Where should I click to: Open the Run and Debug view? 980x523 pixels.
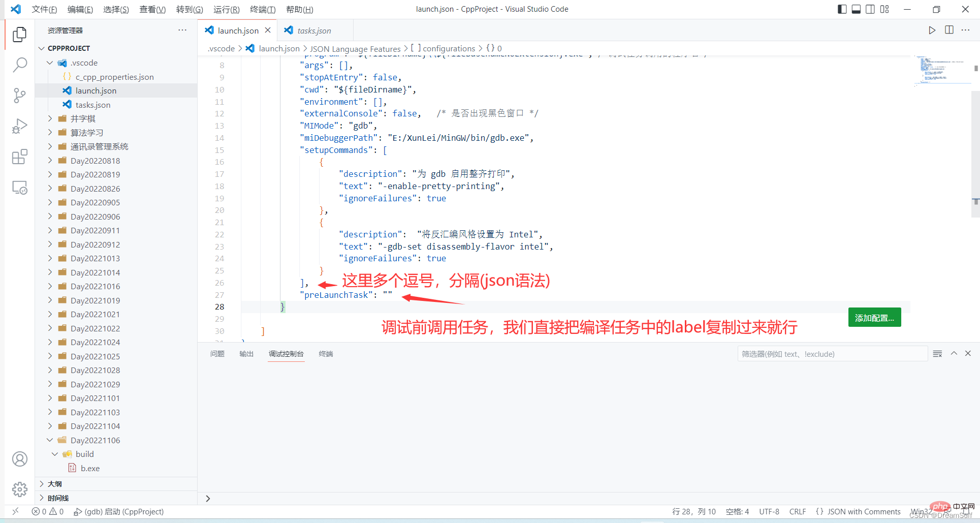(20, 126)
